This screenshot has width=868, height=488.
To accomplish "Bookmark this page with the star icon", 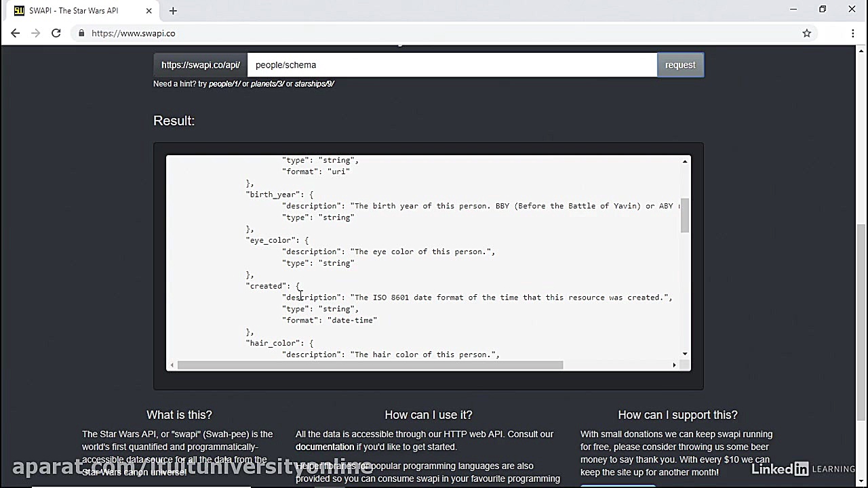I will click(807, 33).
